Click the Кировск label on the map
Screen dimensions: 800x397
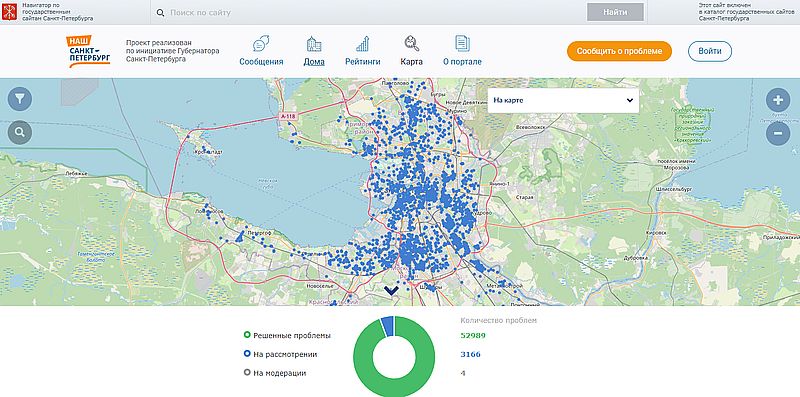tap(656, 232)
